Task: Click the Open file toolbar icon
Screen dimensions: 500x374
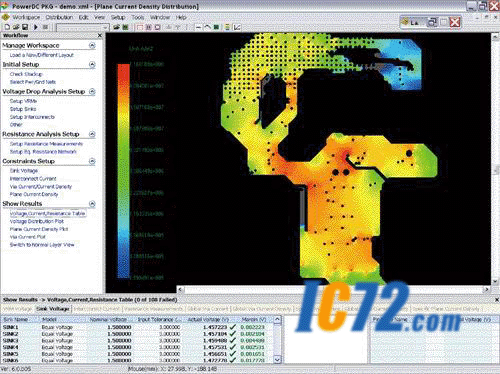Action: [x=15, y=27]
